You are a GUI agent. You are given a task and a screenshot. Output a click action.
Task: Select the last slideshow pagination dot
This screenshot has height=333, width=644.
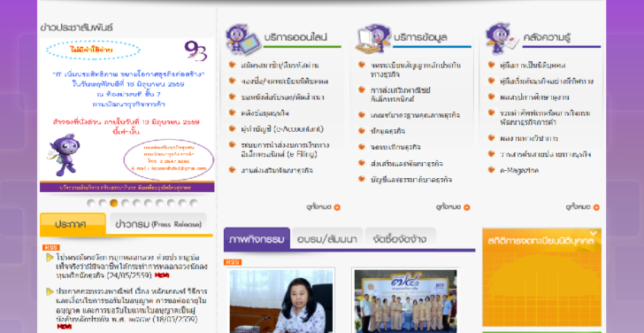194,203
